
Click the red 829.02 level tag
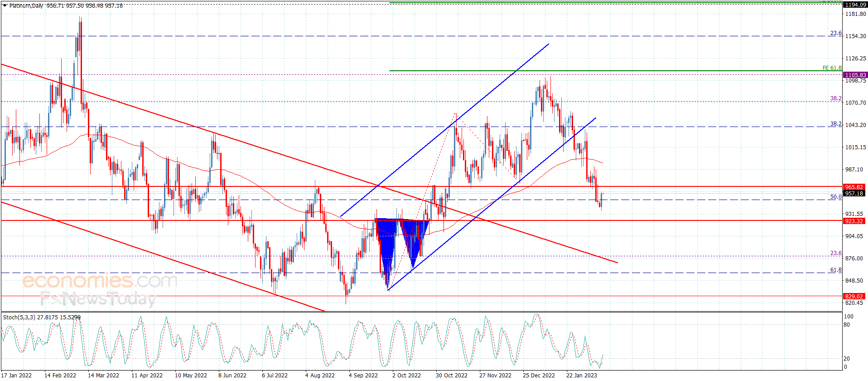[x=855, y=296]
